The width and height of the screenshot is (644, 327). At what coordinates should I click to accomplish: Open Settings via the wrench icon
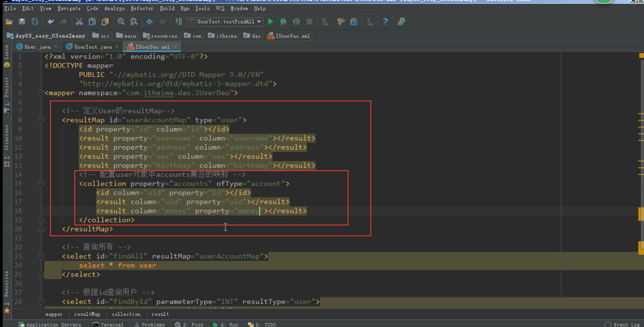(x=341, y=22)
